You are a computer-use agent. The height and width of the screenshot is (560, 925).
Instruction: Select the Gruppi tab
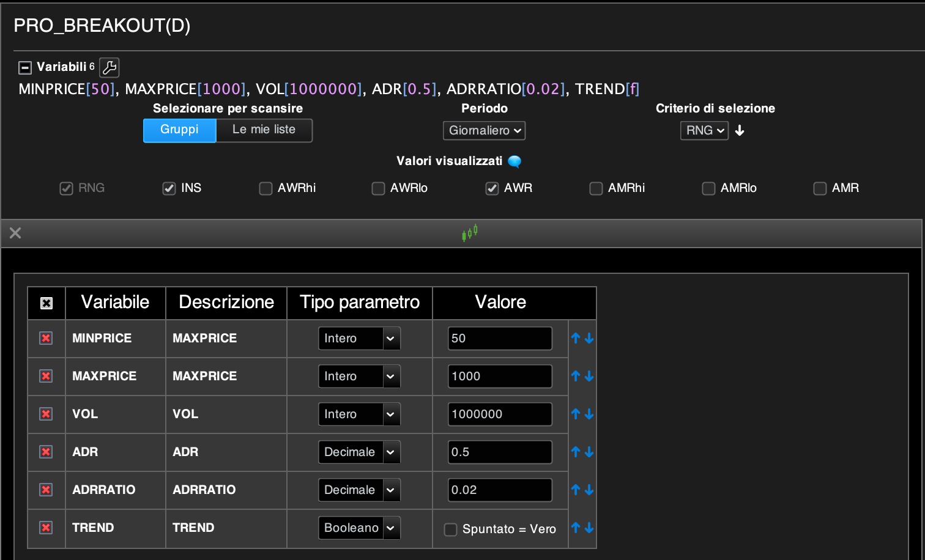click(x=179, y=130)
